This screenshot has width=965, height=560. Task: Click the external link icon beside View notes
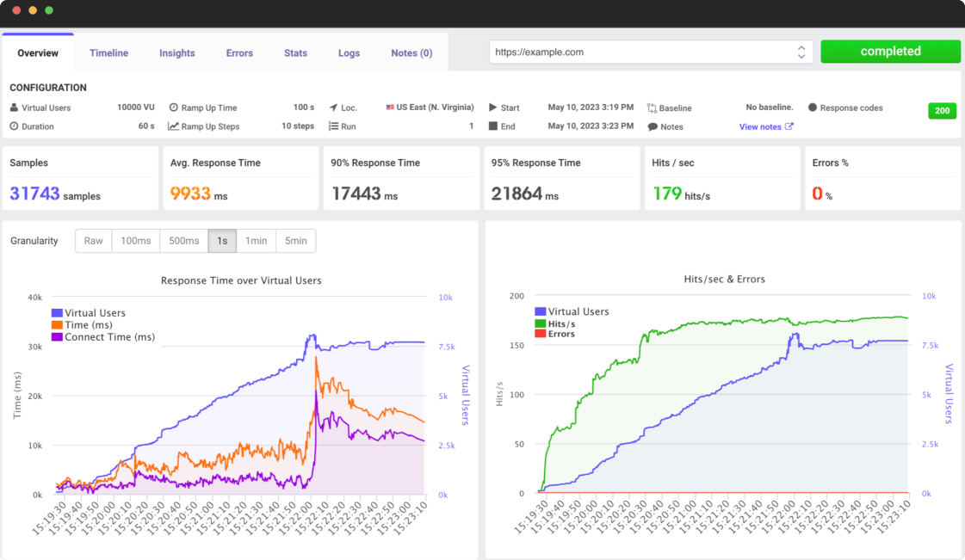[x=789, y=126]
